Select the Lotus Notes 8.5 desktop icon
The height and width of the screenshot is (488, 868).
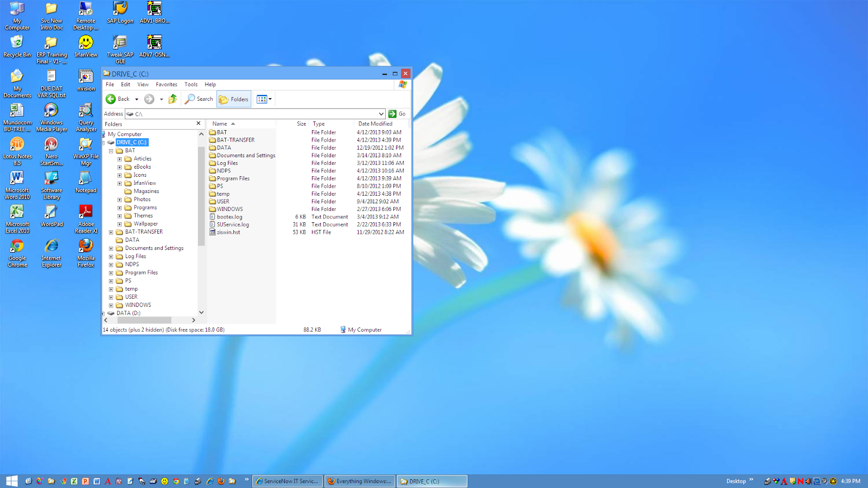(17, 152)
